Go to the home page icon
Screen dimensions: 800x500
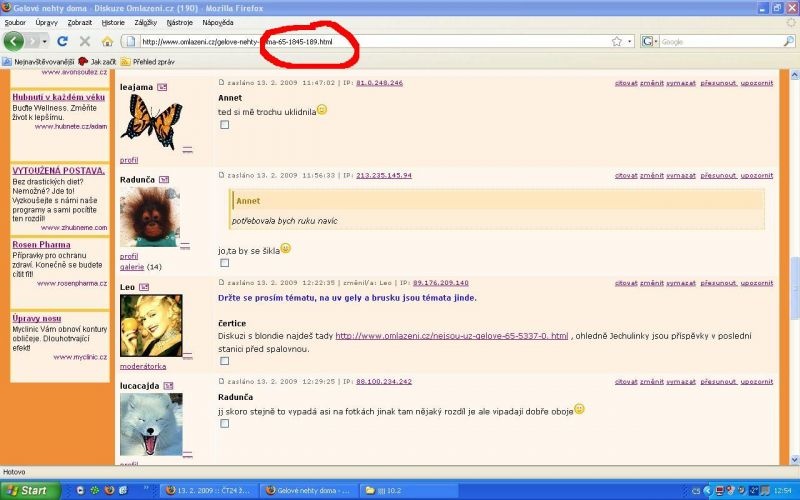pos(106,41)
